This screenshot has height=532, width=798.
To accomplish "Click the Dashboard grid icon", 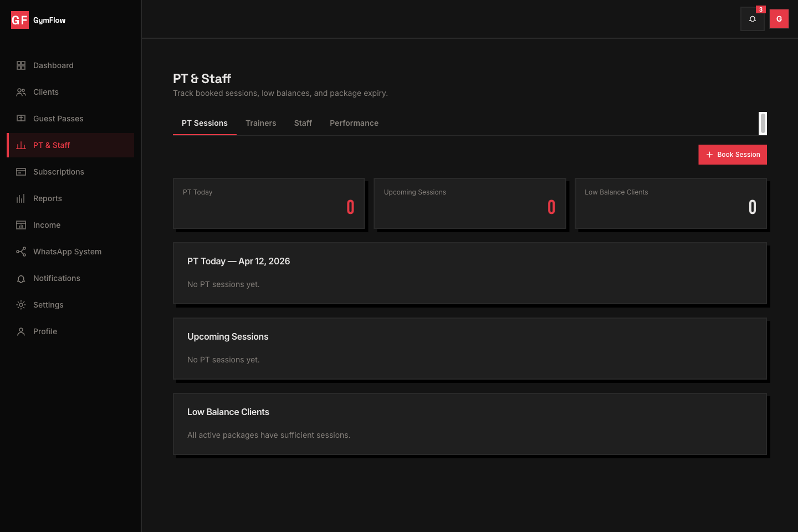I will pyautogui.click(x=21, y=65).
